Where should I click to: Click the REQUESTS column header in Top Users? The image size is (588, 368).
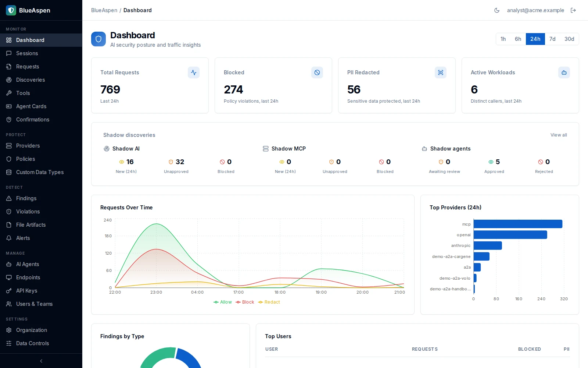click(x=425, y=349)
